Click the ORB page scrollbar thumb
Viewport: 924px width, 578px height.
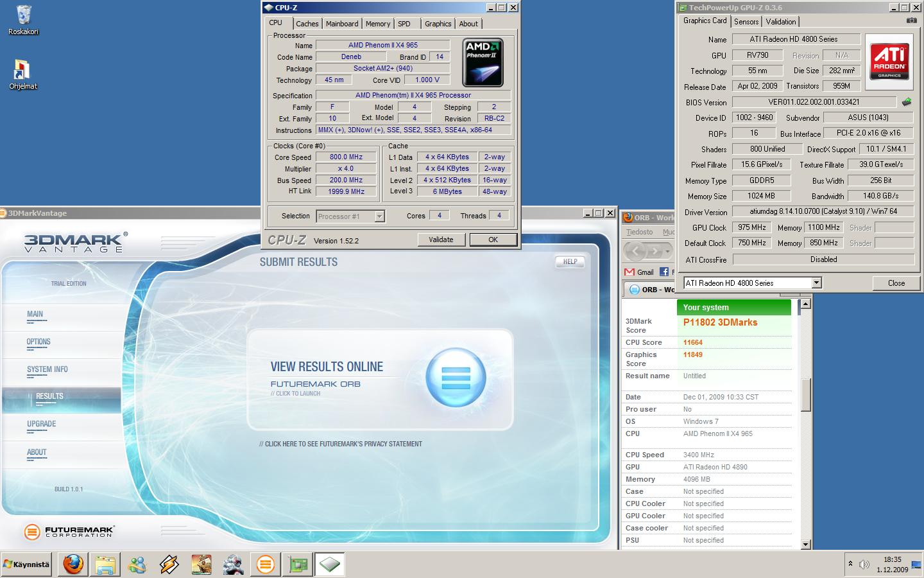point(806,395)
